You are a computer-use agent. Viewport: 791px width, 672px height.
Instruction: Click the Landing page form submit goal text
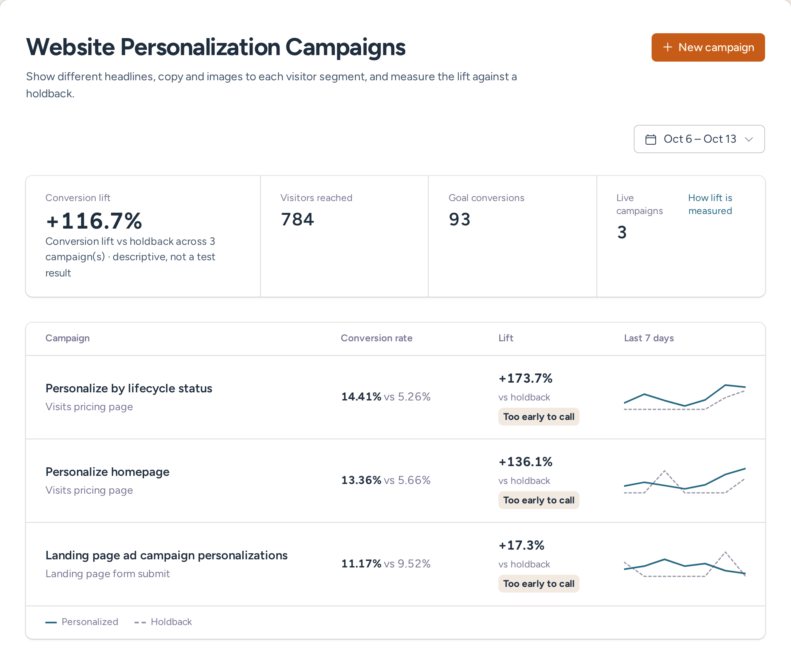(x=107, y=574)
